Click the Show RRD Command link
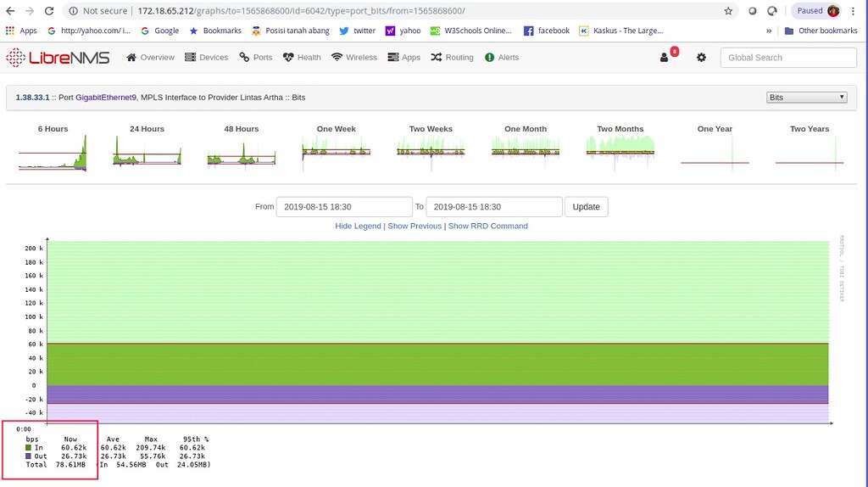868x487 pixels. 487,227
